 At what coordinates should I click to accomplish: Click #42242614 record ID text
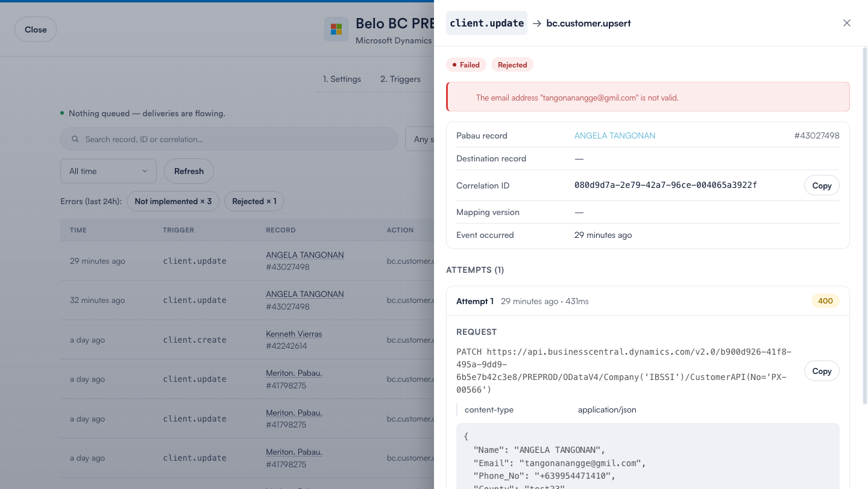(286, 346)
